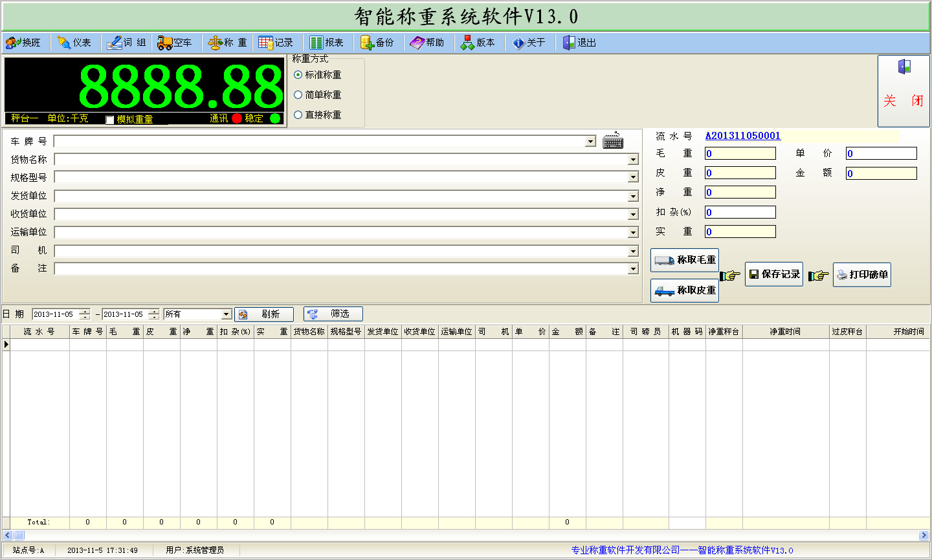Screen dimensions: 932x560
Task: Open the 仪表 instrument settings icon
Action: (64, 43)
